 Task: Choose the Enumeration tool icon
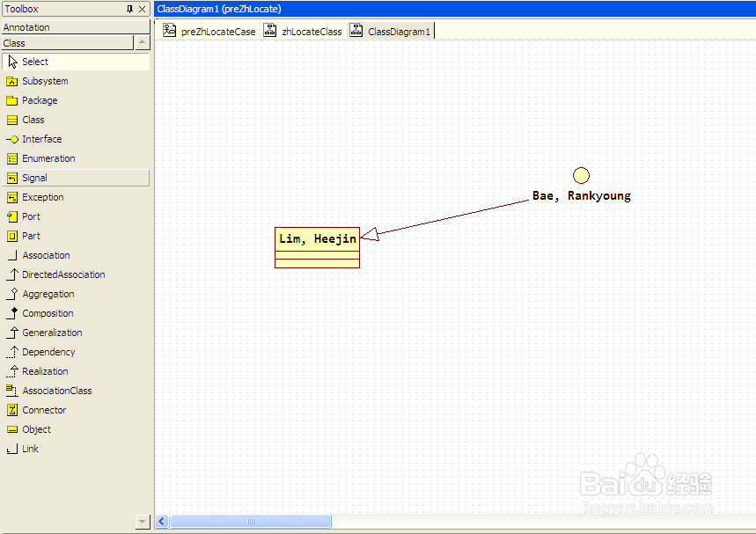12,158
